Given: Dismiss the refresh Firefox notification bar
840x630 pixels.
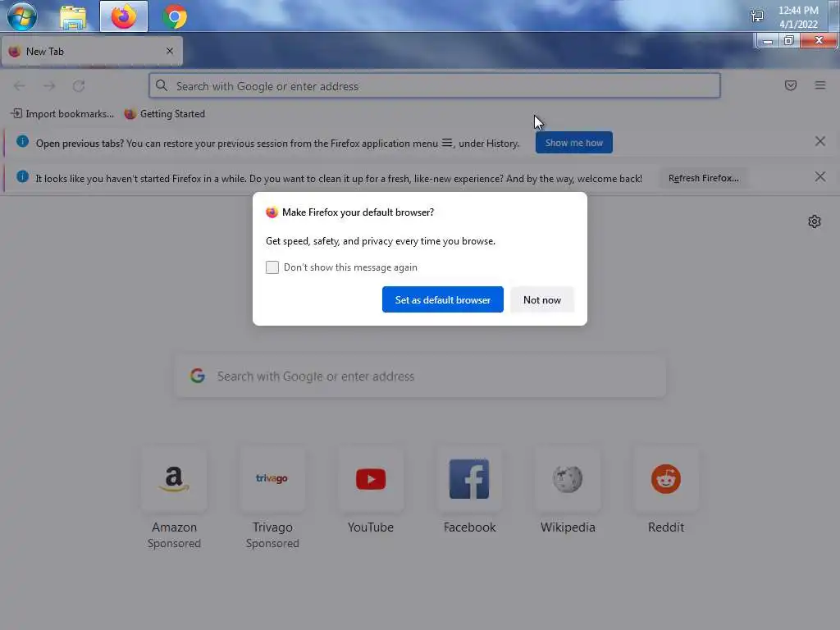Looking at the screenshot, I should tap(819, 177).
